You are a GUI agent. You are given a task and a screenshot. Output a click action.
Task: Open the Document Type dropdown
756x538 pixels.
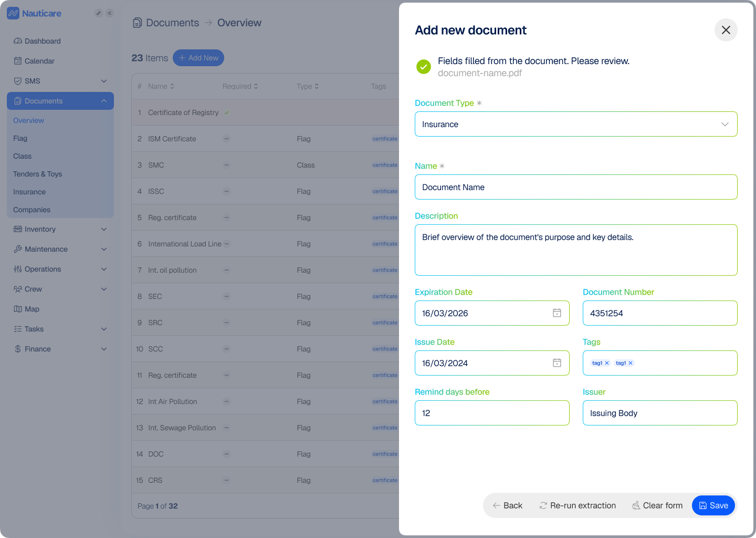576,124
